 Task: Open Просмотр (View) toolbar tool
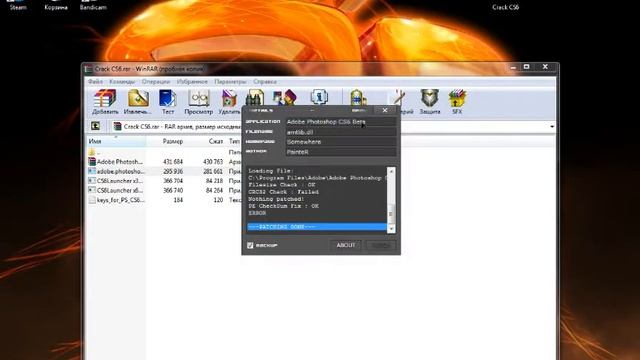(x=199, y=102)
